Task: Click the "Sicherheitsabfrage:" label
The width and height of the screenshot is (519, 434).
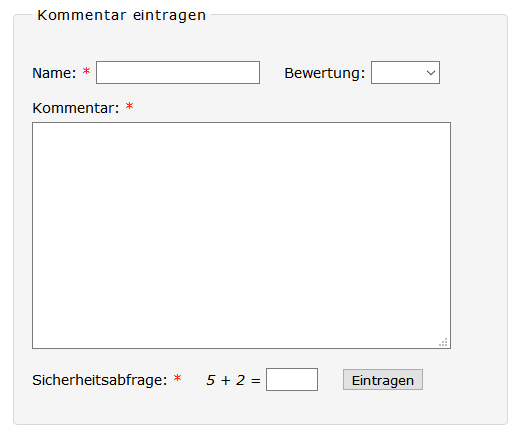Action: 100,380
